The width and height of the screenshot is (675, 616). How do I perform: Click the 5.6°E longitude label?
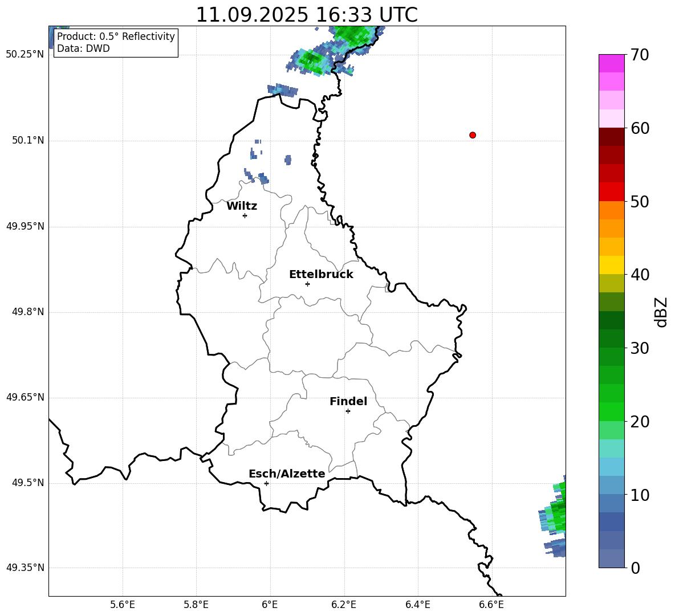tap(123, 605)
